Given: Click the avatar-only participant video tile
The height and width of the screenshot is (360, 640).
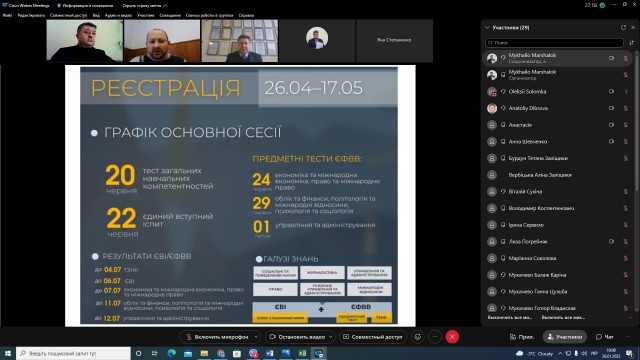Looking at the screenshot, I should pos(317,40).
